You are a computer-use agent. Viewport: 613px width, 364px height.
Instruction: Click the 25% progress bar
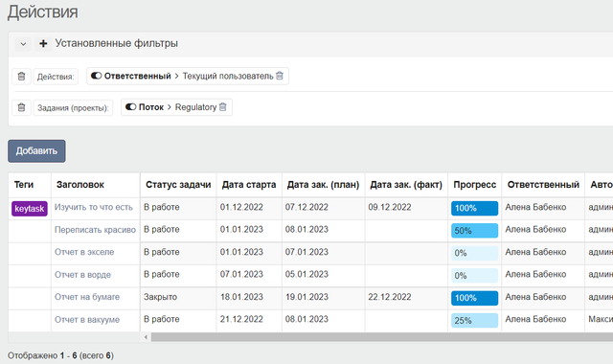475,321
